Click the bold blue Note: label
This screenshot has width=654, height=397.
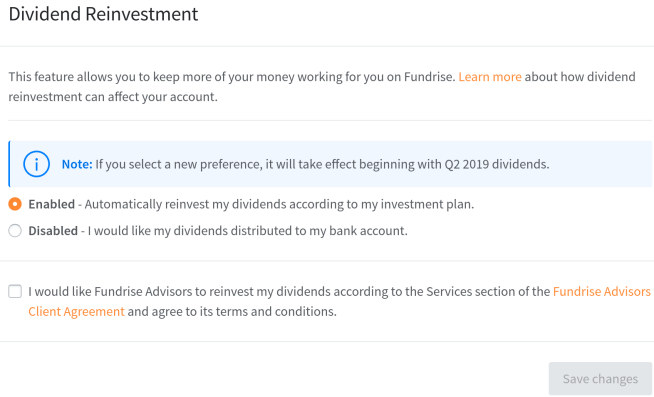pos(77,164)
